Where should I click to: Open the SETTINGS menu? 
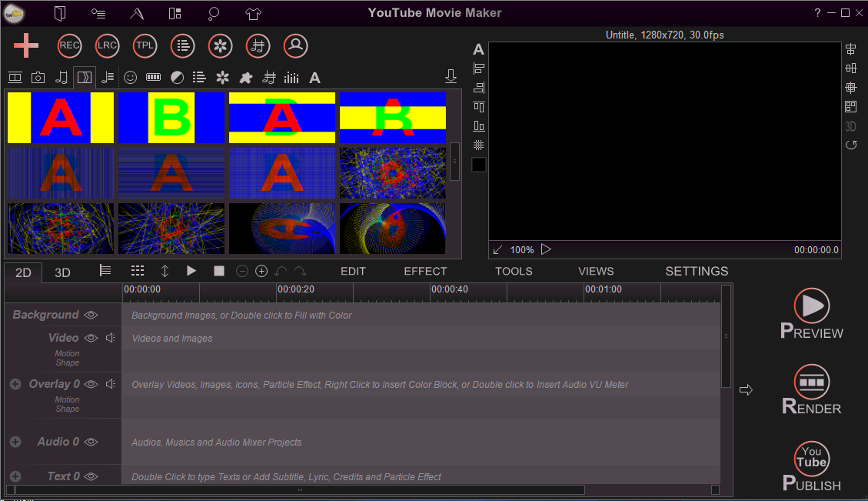click(x=697, y=271)
